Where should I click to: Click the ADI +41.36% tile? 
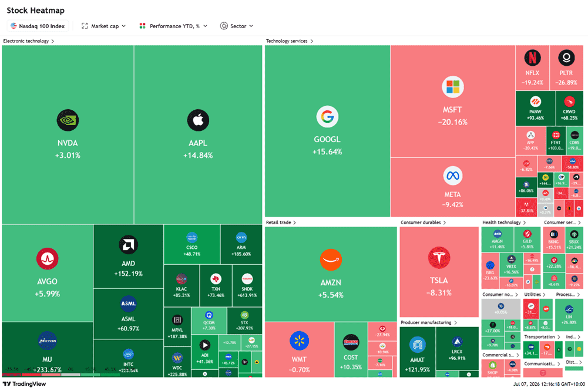(205, 352)
